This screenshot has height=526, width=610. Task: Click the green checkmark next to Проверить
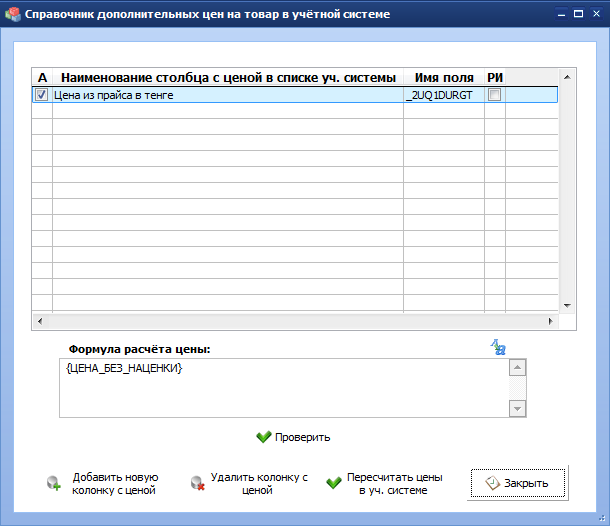click(x=264, y=437)
